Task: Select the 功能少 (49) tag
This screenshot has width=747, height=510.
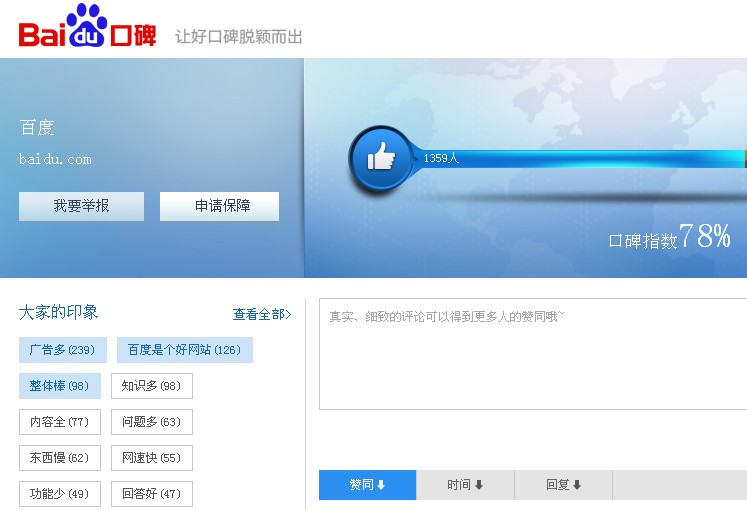Action: click(x=60, y=494)
